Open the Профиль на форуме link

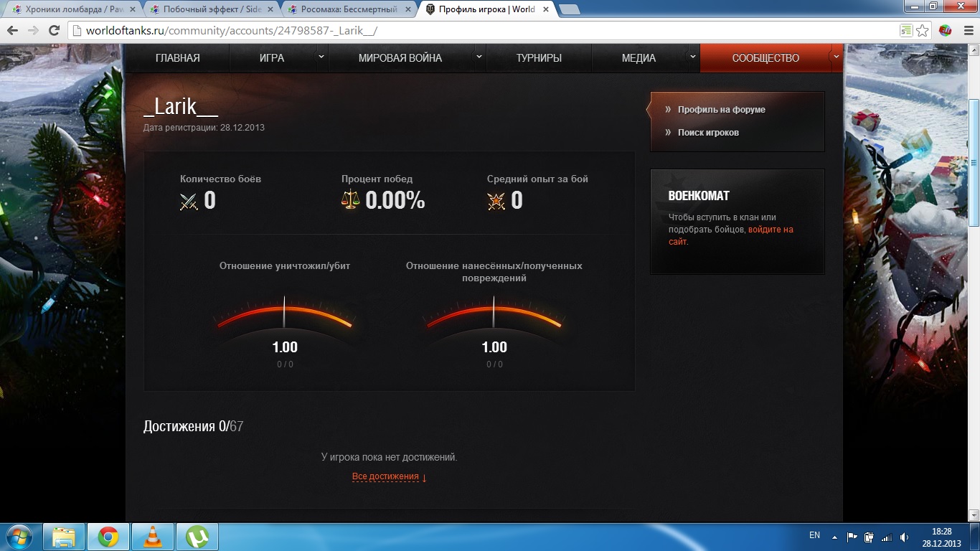[x=721, y=110]
